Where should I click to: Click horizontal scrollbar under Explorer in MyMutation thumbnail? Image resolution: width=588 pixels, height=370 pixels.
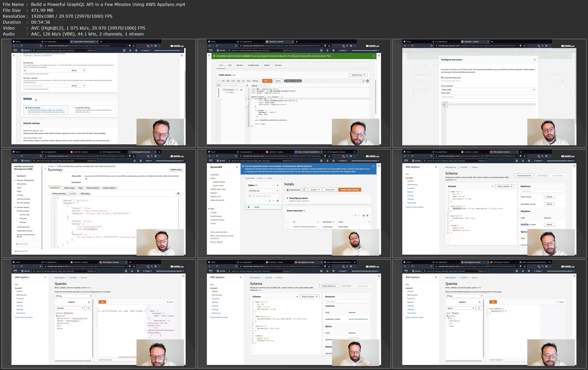73,360
